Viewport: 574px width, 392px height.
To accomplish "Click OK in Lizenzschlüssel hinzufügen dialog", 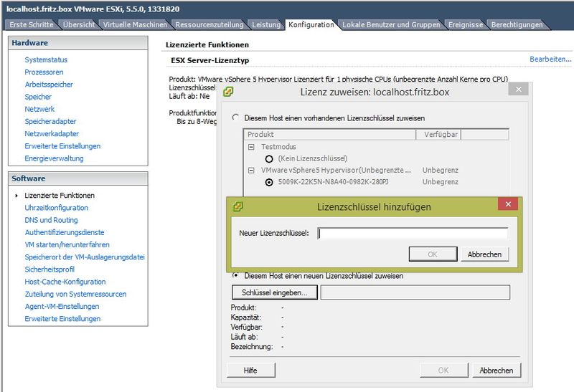I will pos(433,254).
